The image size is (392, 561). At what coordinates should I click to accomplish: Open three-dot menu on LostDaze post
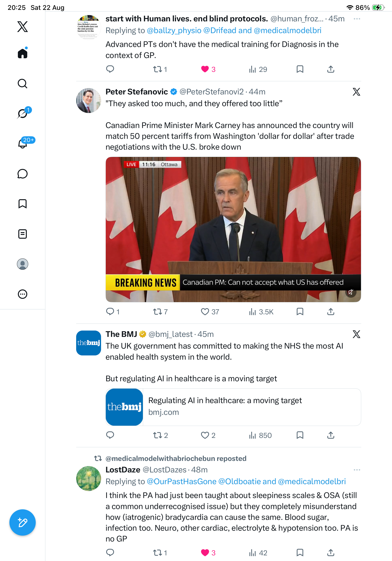point(357,470)
